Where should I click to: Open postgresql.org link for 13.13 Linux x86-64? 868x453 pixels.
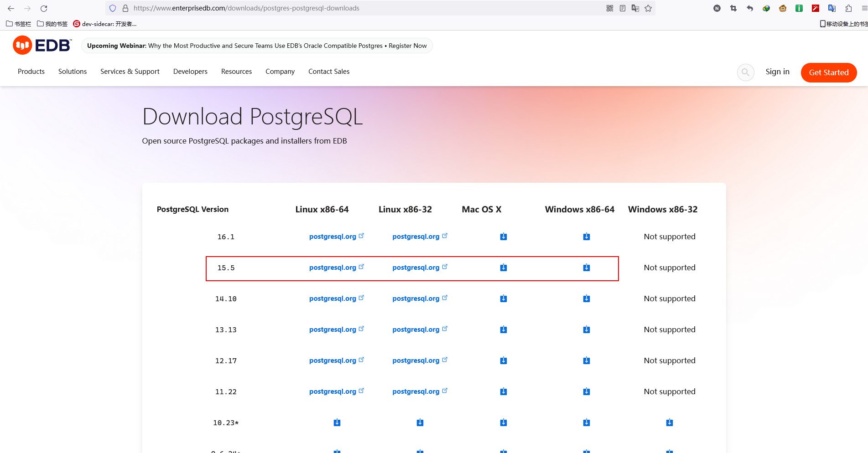[x=337, y=329]
